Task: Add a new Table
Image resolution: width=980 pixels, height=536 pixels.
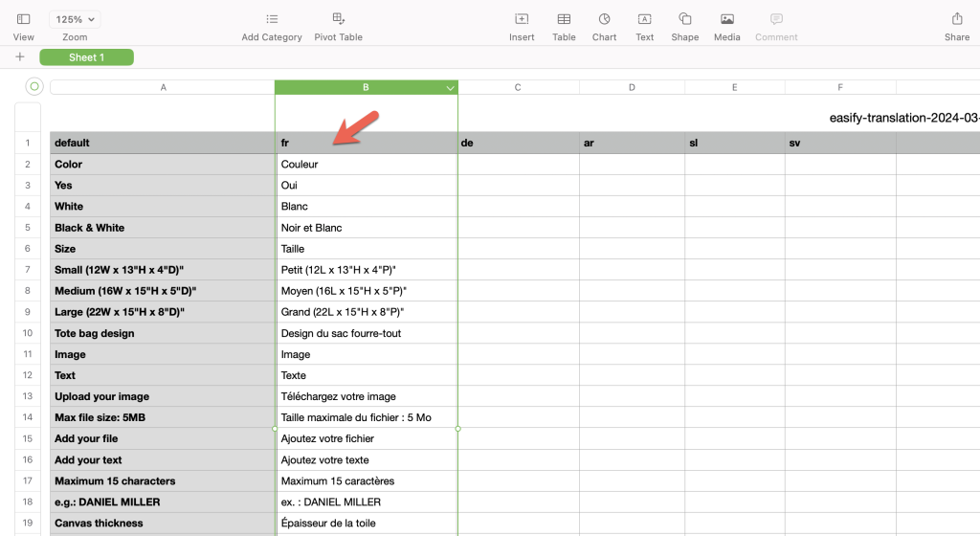Action: [x=564, y=19]
